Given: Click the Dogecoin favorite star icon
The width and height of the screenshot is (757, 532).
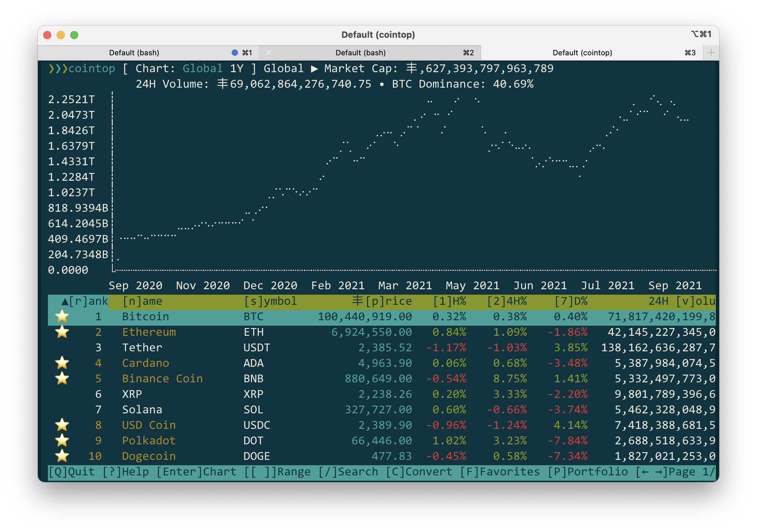Looking at the screenshot, I should tap(62, 456).
